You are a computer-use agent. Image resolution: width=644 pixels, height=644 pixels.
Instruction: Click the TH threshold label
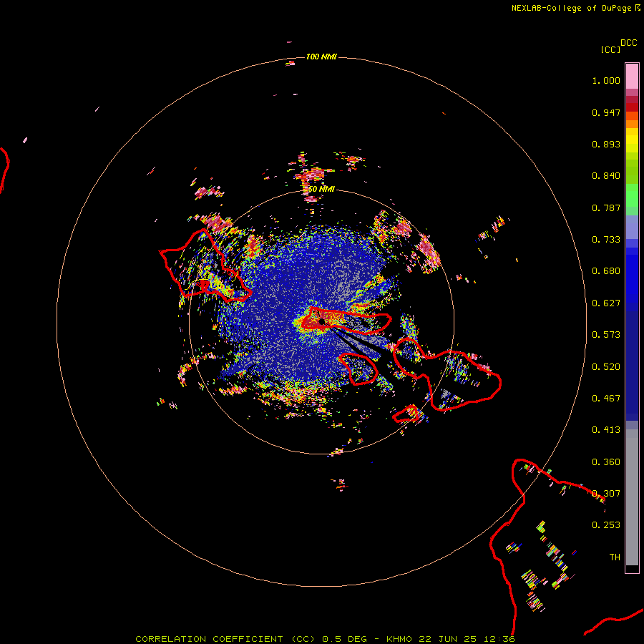[x=615, y=557]
